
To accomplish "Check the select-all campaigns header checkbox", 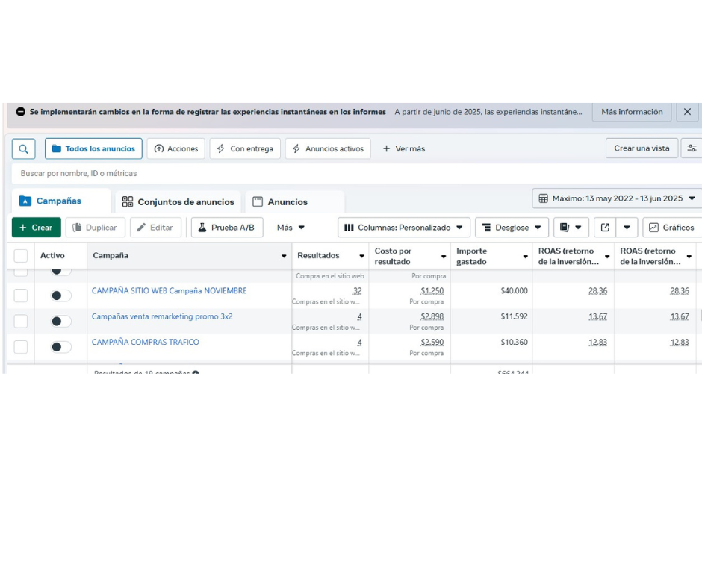I will pos(21,256).
